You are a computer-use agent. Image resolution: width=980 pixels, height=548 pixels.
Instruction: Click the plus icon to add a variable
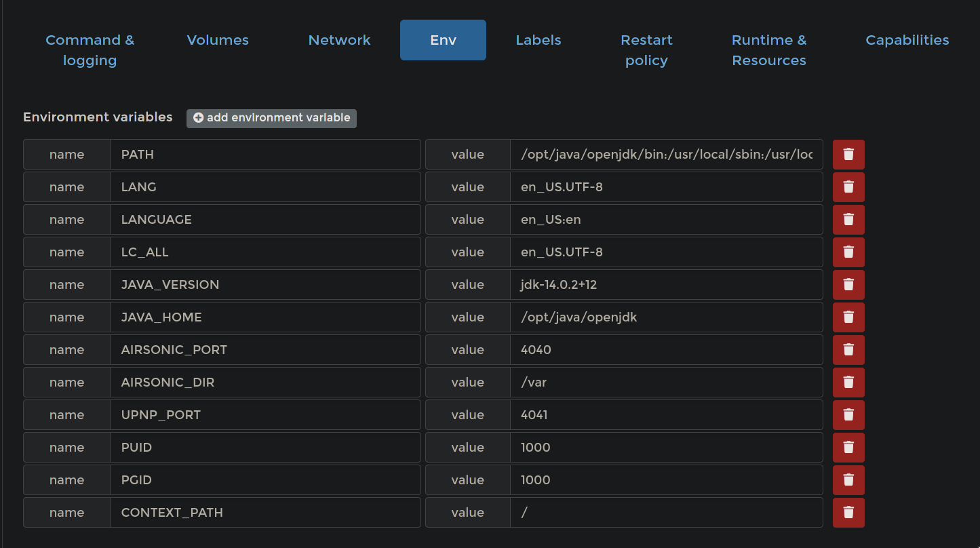(198, 117)
